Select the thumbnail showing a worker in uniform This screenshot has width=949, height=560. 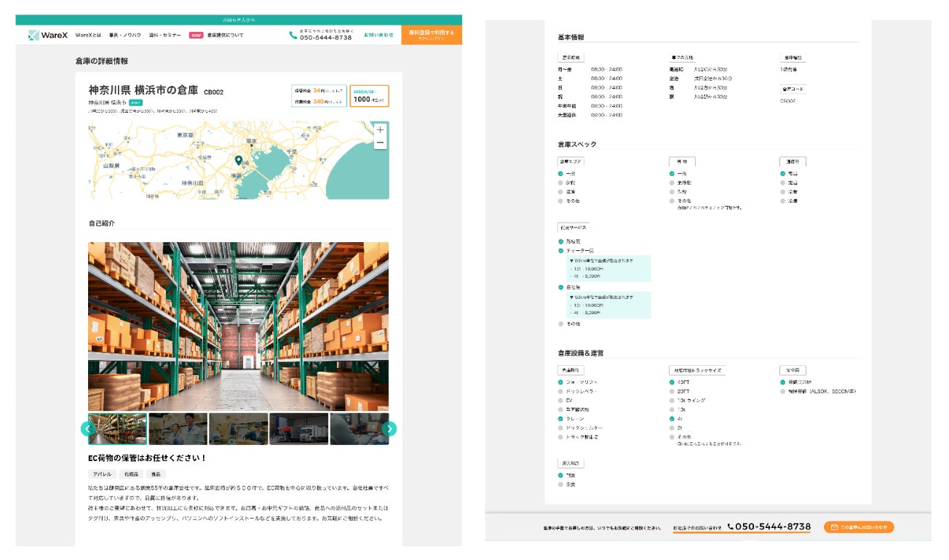click(x=178, y=429)
